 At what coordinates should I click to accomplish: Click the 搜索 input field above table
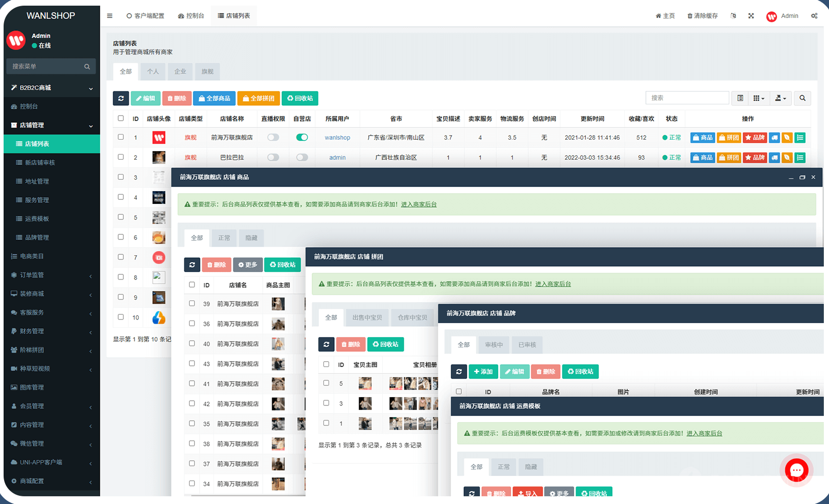pos(687,98)
